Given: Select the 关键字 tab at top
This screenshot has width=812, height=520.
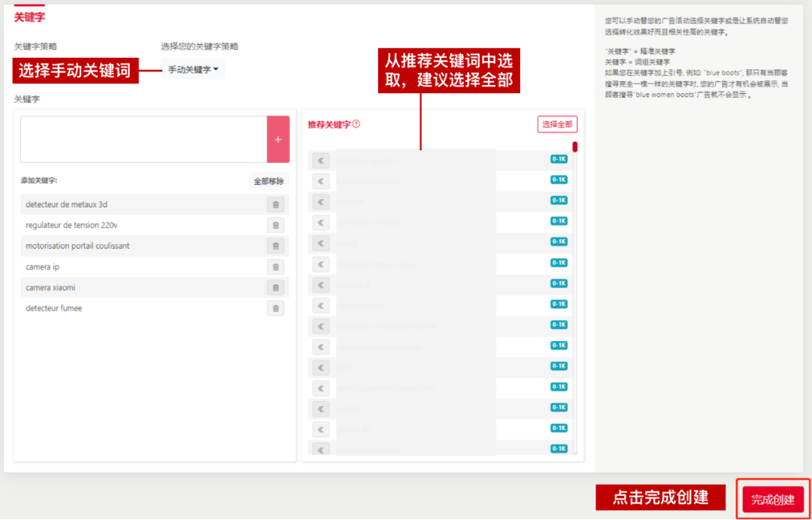Looking at the screenshot, I should (x=29, y=15).
